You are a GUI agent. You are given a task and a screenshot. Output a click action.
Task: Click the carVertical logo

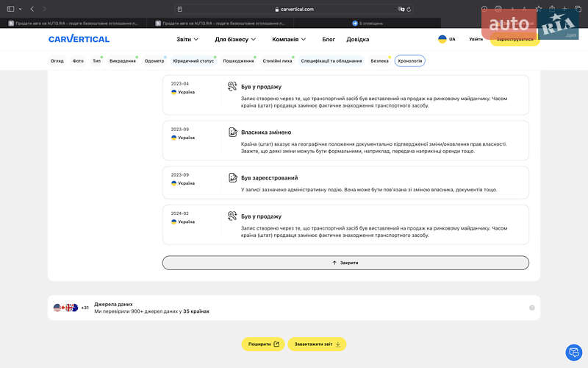click(x=79, y=39)
